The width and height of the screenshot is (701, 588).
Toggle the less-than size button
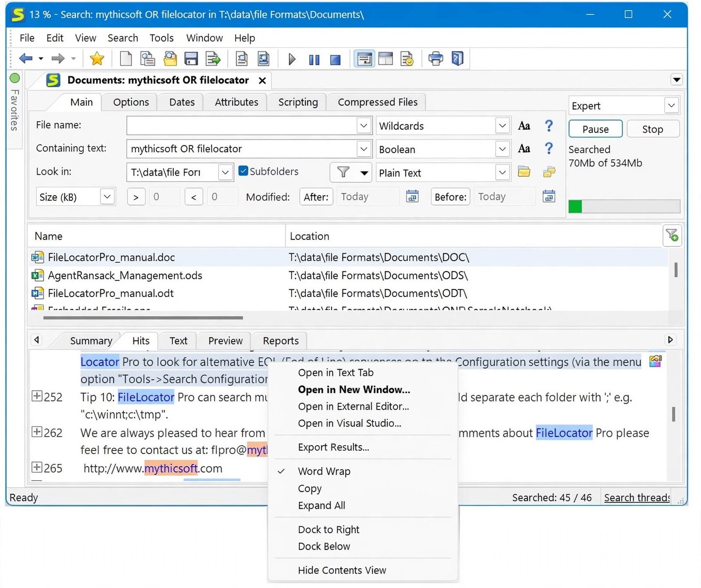[x=194, y=197]
